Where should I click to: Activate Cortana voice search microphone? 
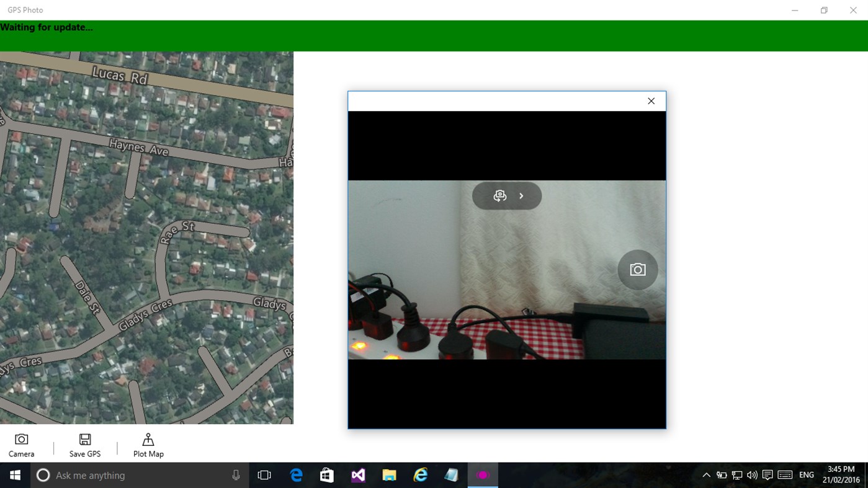[235, 475]
